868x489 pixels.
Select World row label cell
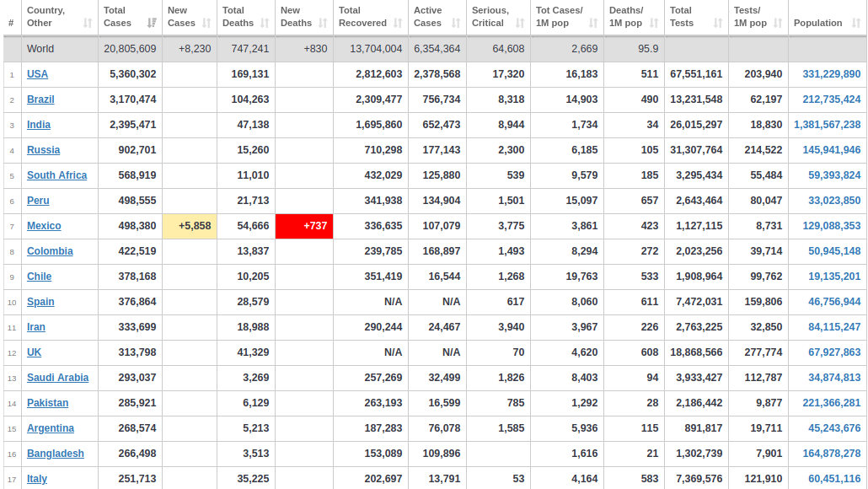[x=60, y=49]
